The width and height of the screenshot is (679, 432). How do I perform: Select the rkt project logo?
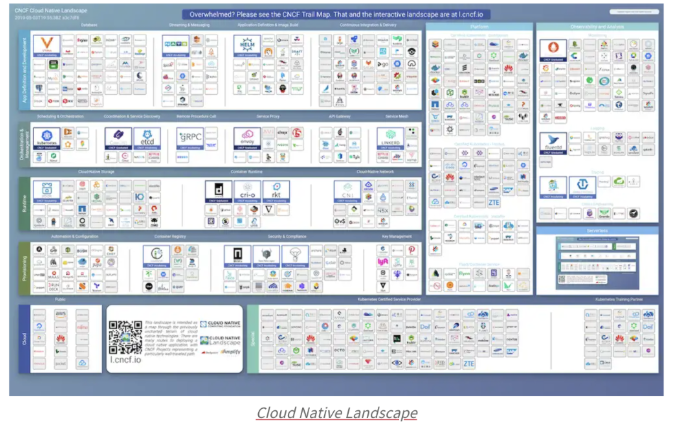(276, 192)
